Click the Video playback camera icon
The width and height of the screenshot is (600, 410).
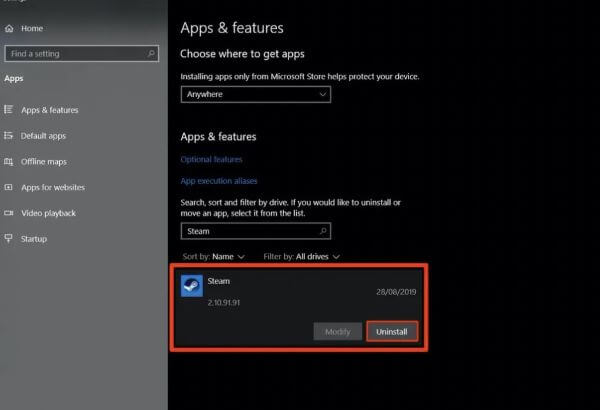[x=8, y=213]
